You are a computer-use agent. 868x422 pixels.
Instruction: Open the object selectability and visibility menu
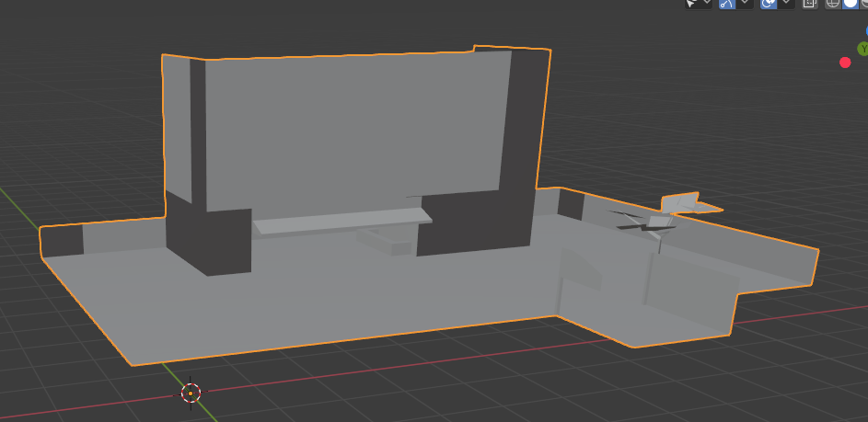coord(698,4)
